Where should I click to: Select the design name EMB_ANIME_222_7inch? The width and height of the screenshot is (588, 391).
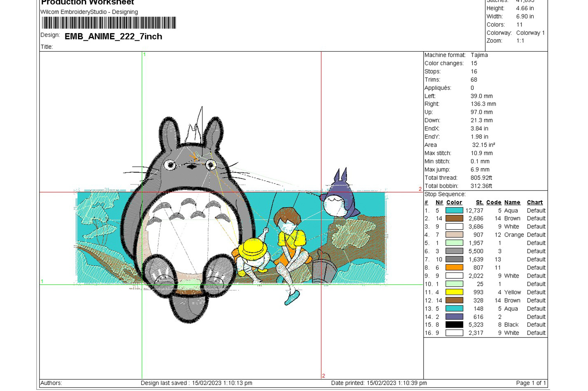[x=113, y=36]
